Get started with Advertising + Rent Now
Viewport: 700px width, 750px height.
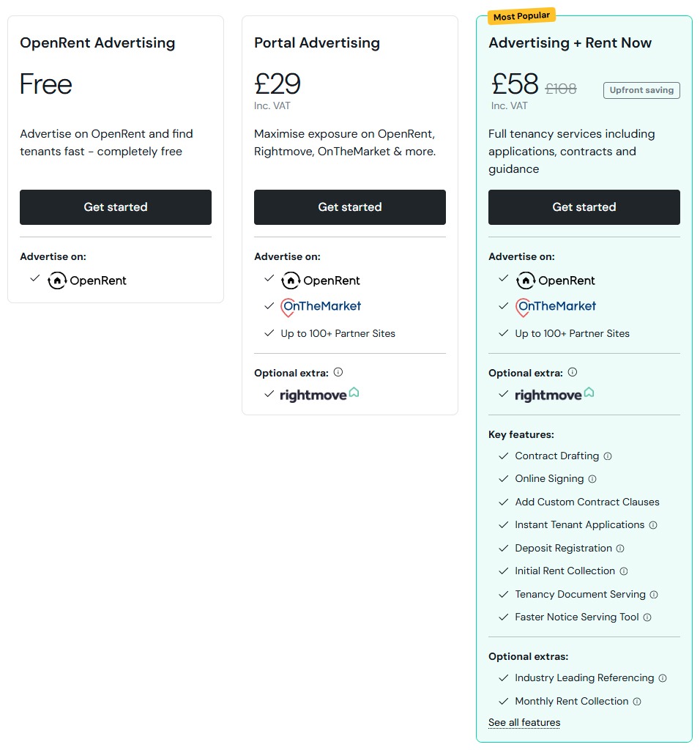(584, 207)
